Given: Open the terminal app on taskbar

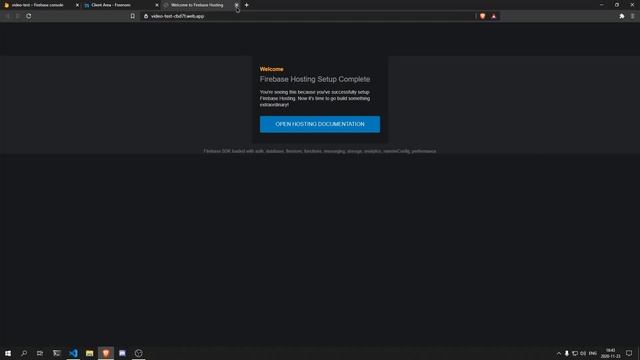Looking at the screenshot, I should (x=56, y=353).
